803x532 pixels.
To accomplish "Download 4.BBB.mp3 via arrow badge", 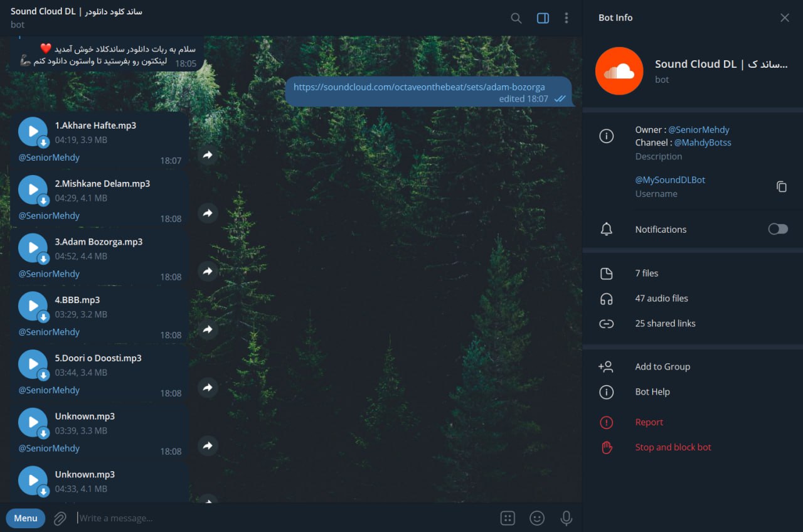I will (x=43, y=317).
